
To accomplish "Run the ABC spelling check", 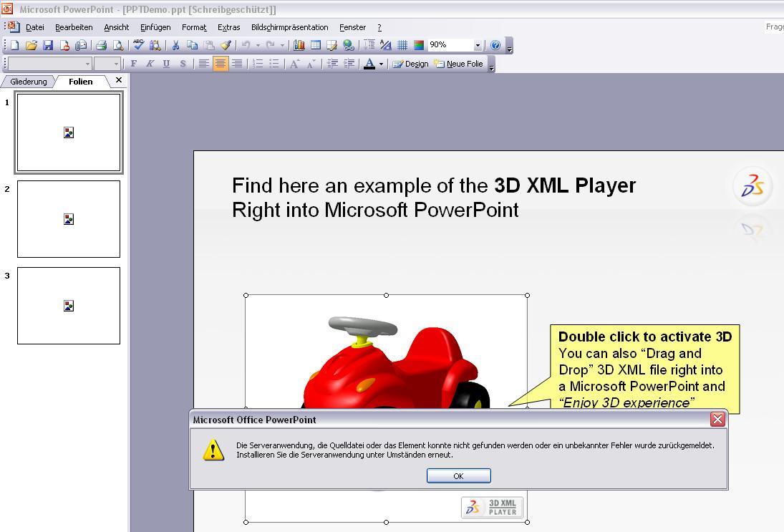I will click(x=138, y=46).
